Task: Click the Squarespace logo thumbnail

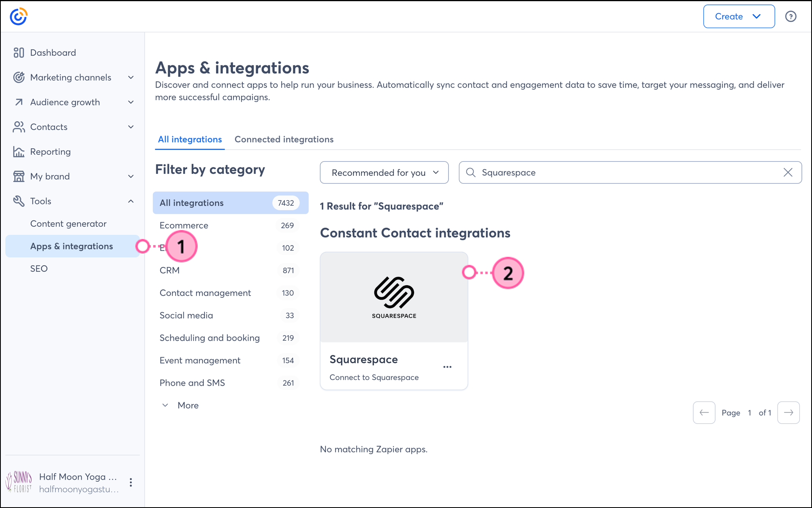Action: pyautogui.click(x=394, y=297)
